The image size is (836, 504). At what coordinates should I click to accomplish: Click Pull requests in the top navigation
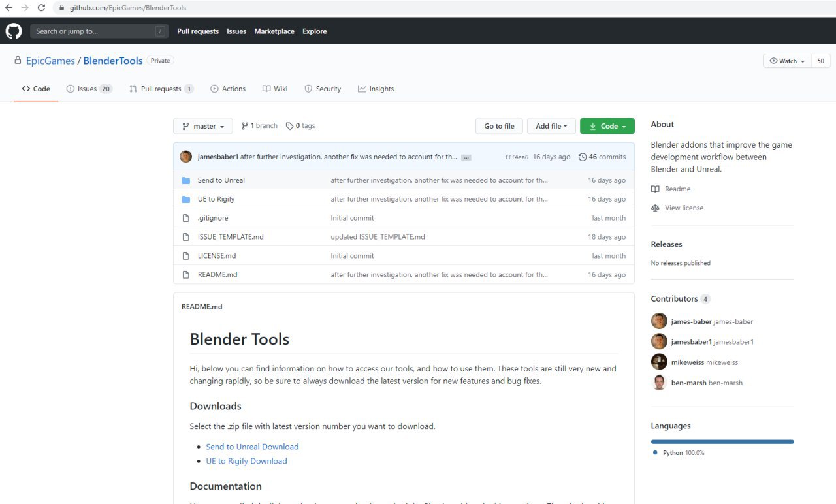(198, 31)
